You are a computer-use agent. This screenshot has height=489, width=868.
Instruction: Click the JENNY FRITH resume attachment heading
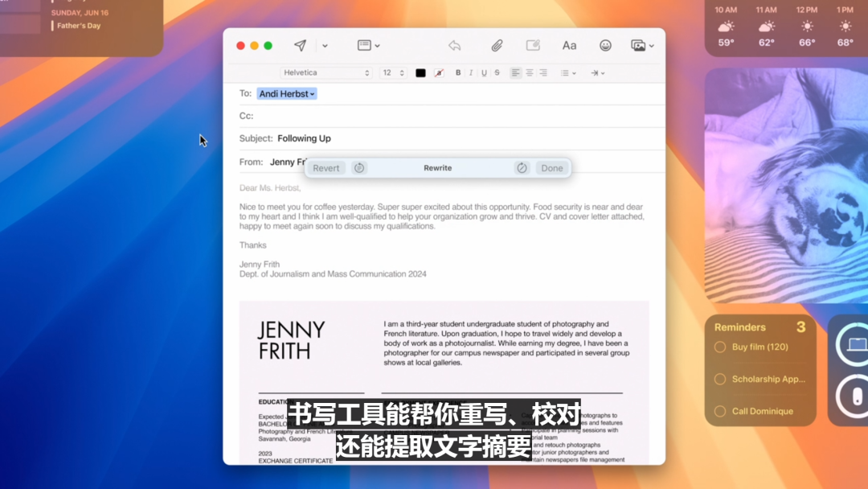(291, 340)
